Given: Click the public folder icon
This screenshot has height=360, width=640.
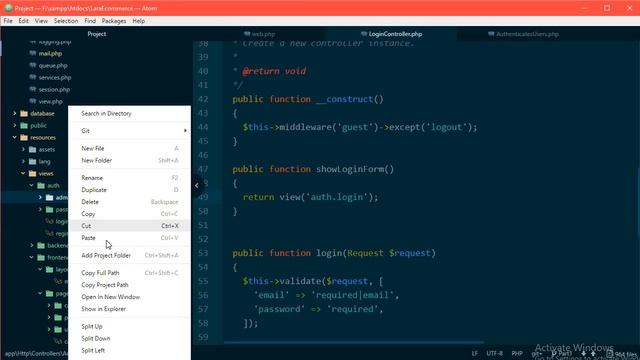Looking at the screenshot, I should [x=24, y=125].
